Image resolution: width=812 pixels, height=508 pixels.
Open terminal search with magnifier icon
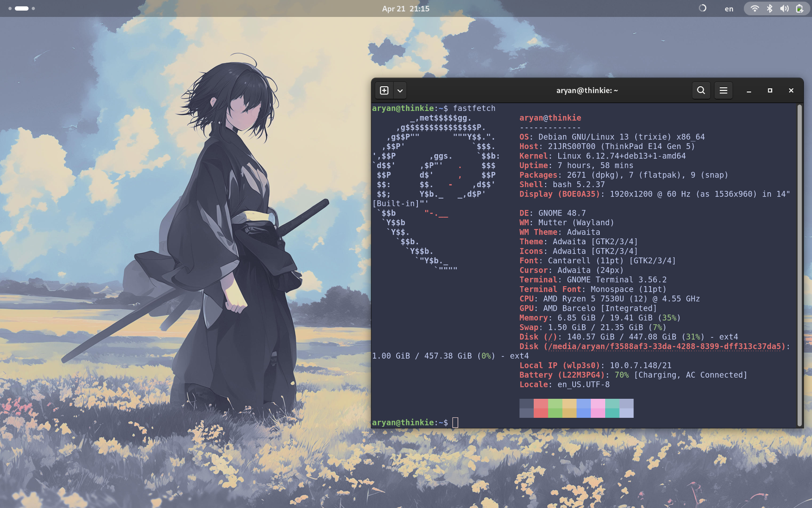(x=701, y=91)
